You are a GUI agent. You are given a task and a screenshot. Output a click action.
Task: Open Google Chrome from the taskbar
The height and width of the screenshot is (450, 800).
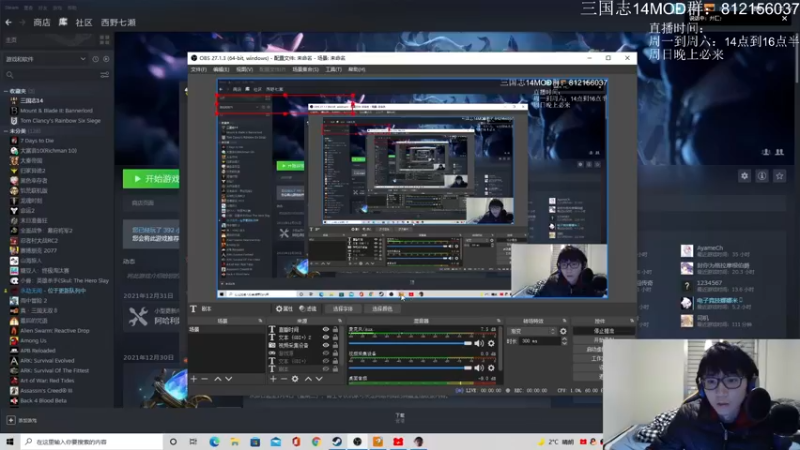[x=316, y=442]
